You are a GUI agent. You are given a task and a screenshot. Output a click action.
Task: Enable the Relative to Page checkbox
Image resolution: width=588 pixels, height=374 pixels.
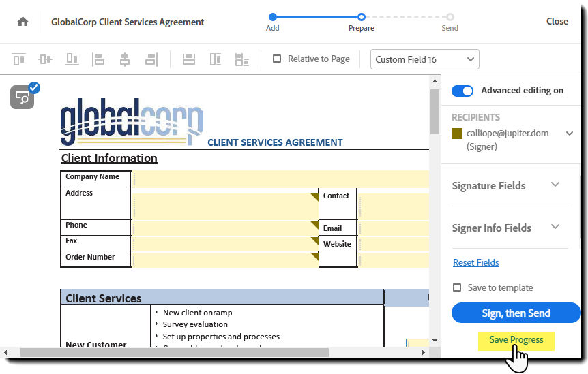tap(277, 59)
